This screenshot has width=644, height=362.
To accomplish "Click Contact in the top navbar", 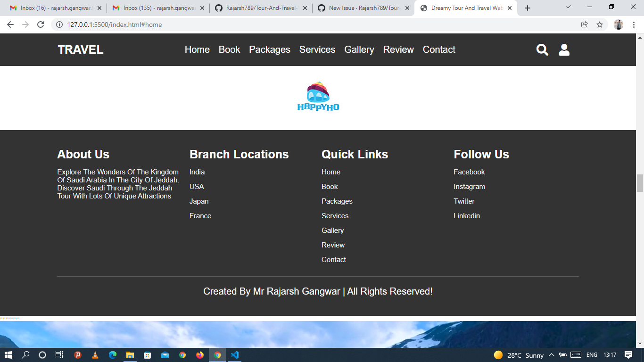I will [x=439, y=49].
